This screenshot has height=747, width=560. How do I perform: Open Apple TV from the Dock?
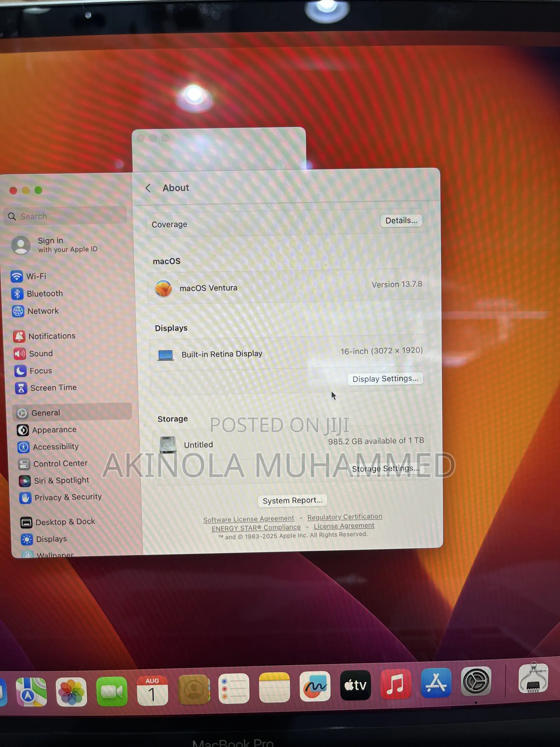355,685
